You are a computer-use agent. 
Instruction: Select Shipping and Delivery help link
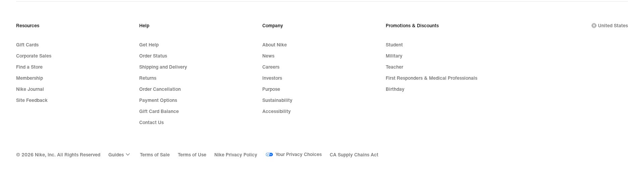(163, 67)
